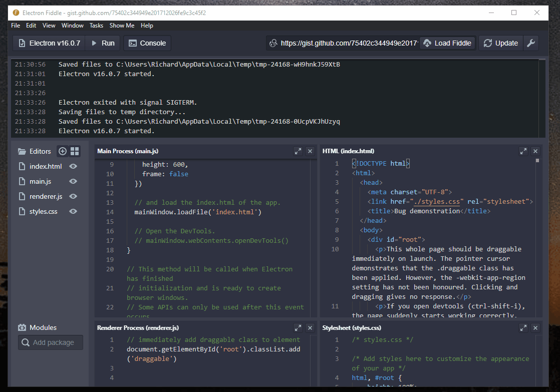
Task: Click the styles.css file icon
Action: (x=22, y=211)
